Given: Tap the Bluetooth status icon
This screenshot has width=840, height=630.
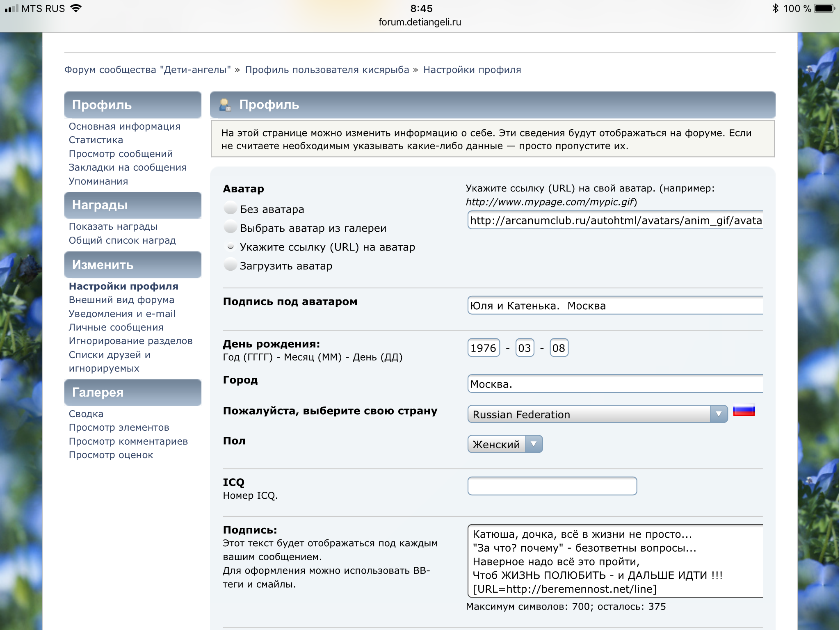Looking at the screenshot, I should [775, 9].
